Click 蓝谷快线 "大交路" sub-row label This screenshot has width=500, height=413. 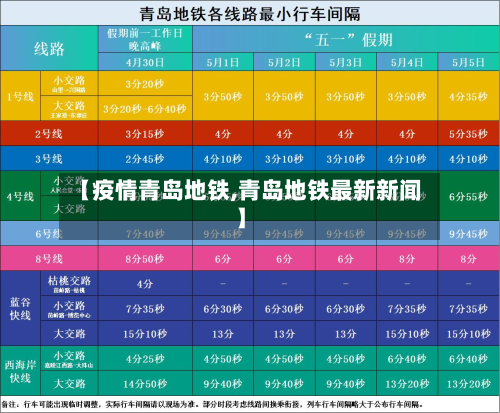(x=69, y=333)
